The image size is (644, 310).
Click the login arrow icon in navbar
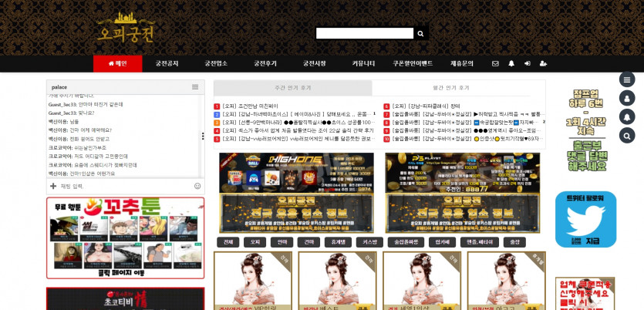[527, 64]
